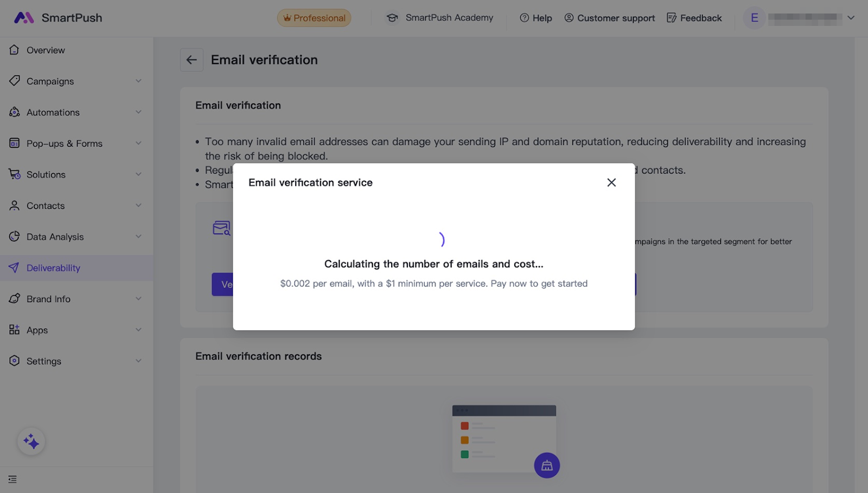The height and width of the screenshot is (493, 868).
Task: Click the SmartPush logo icon
Action: click(24, 18)
